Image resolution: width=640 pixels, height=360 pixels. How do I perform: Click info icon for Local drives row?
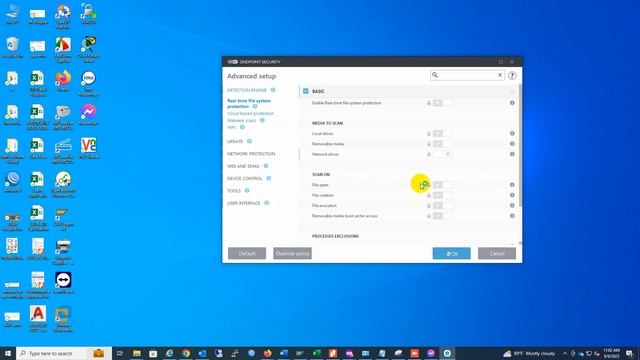coord(512,133)
